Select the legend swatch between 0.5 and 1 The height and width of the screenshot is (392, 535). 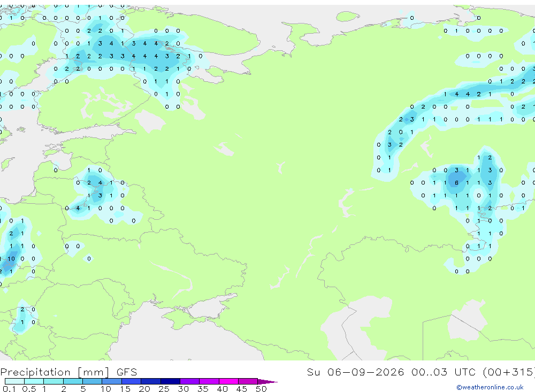coord(34,381)
